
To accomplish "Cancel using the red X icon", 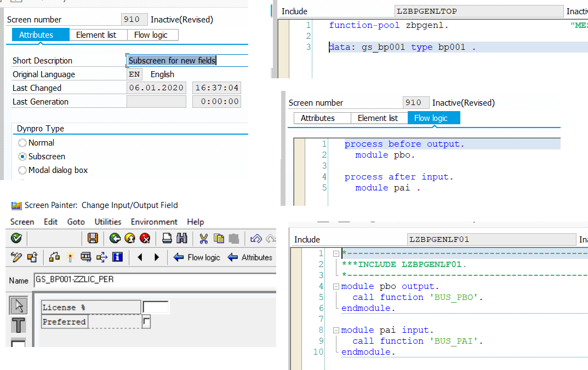I will 144,238.
